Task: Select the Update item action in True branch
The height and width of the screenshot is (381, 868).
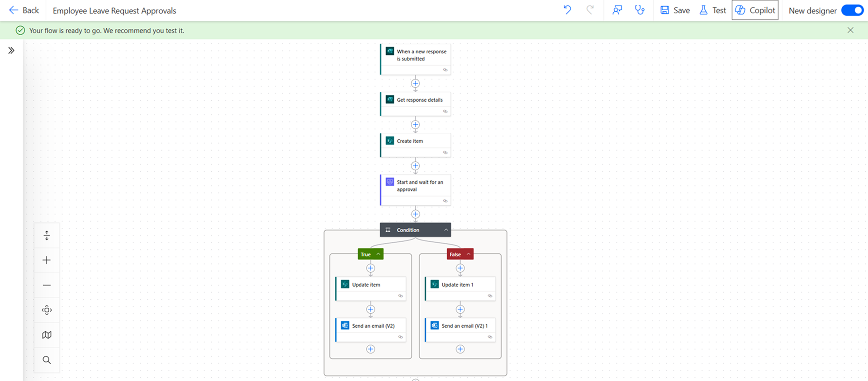Action: pos(370,289)
